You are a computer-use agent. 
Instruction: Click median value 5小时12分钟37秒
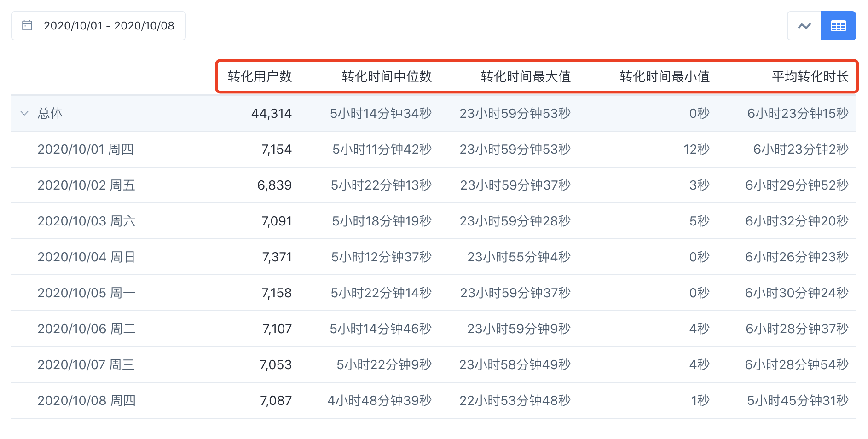(x=382, y=257)
